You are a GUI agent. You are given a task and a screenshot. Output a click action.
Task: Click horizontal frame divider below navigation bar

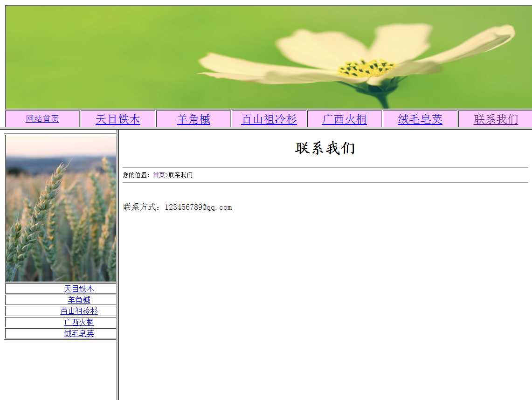(x=280, y=128)
